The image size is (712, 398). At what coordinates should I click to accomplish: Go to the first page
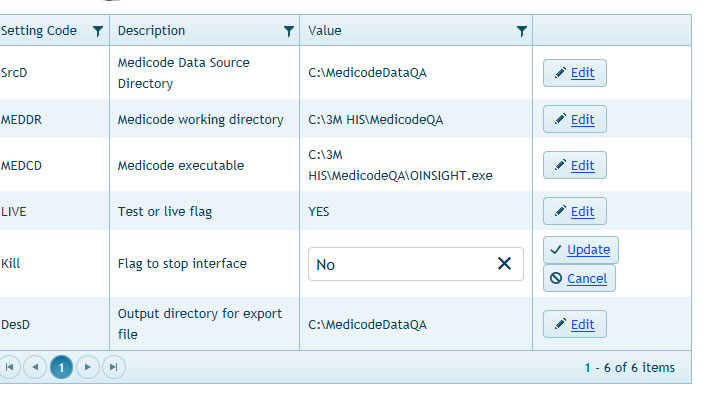[x=10, y=367]
